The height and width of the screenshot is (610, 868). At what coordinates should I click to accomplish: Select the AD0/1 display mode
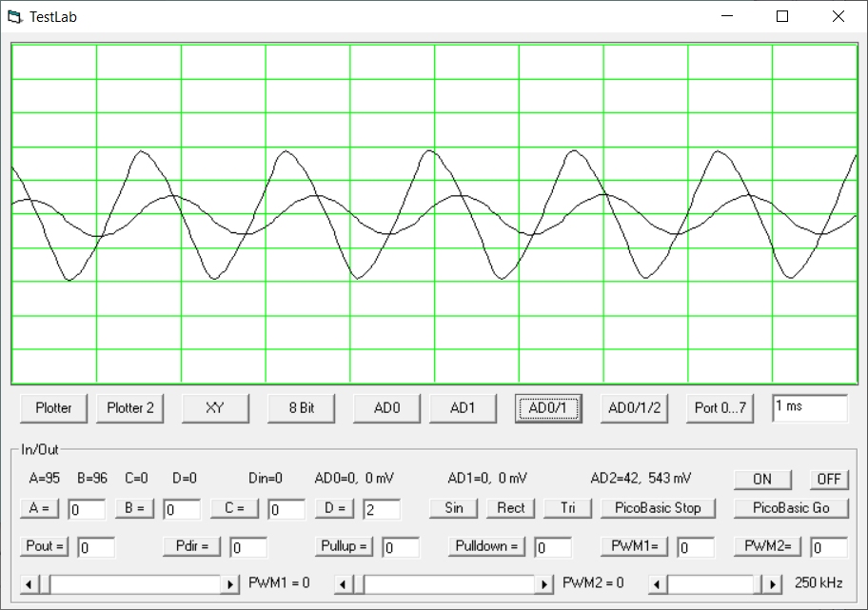[548, 407]
